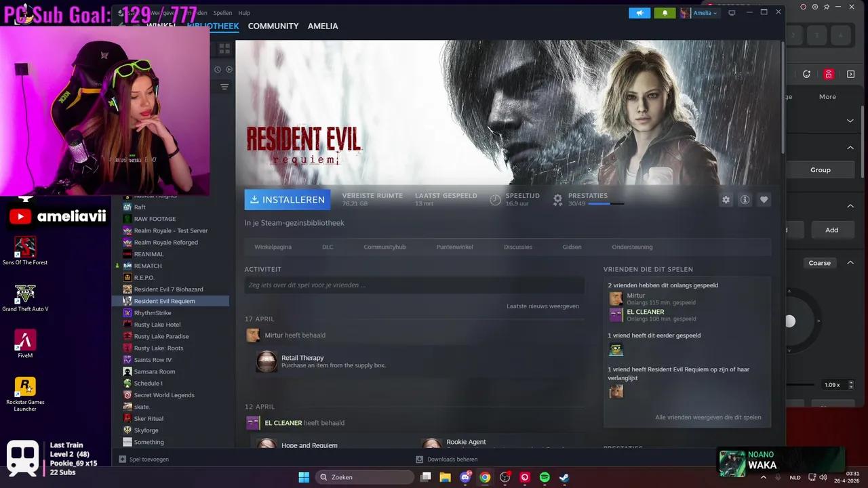Select More tab in right panel
This screenshot has height=488, width=868.
point(827,97)
